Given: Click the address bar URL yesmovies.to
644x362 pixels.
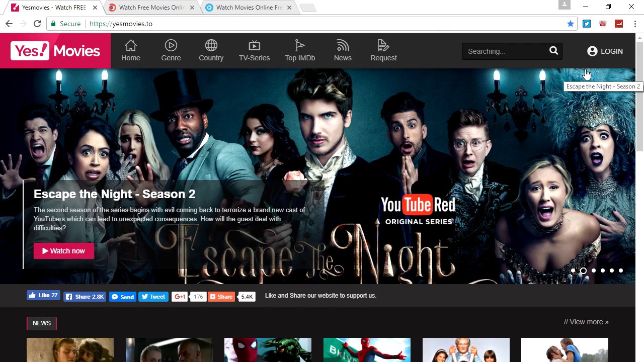Looking at the screenshot, I should [x=121, y=24].
